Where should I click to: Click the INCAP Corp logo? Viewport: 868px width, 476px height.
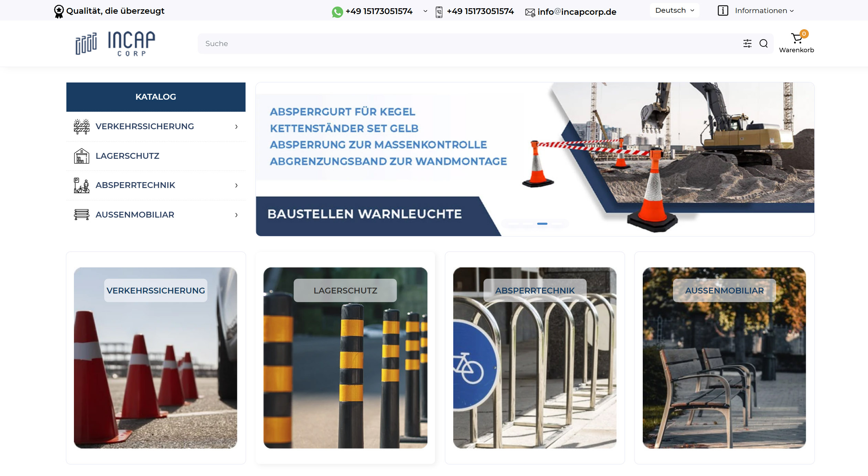coord(115,43)
